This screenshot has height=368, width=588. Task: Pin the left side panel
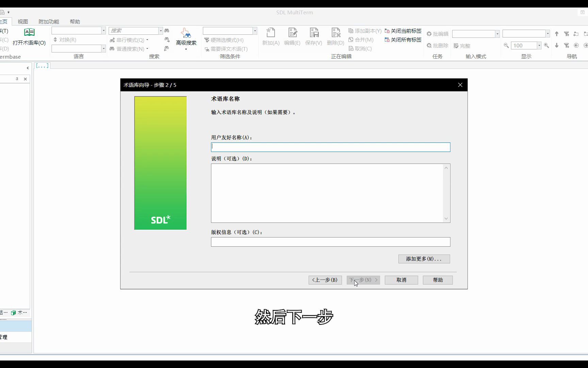[17, 79]
